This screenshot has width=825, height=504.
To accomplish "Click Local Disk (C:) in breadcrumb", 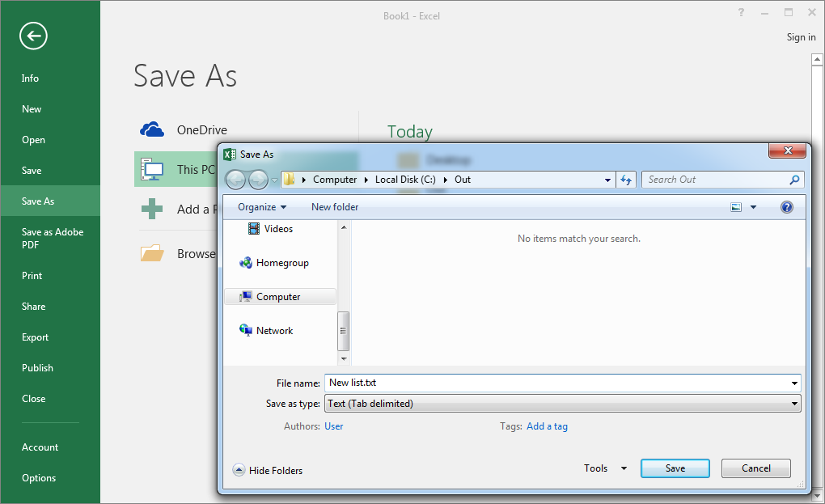I will coord(405,180).
